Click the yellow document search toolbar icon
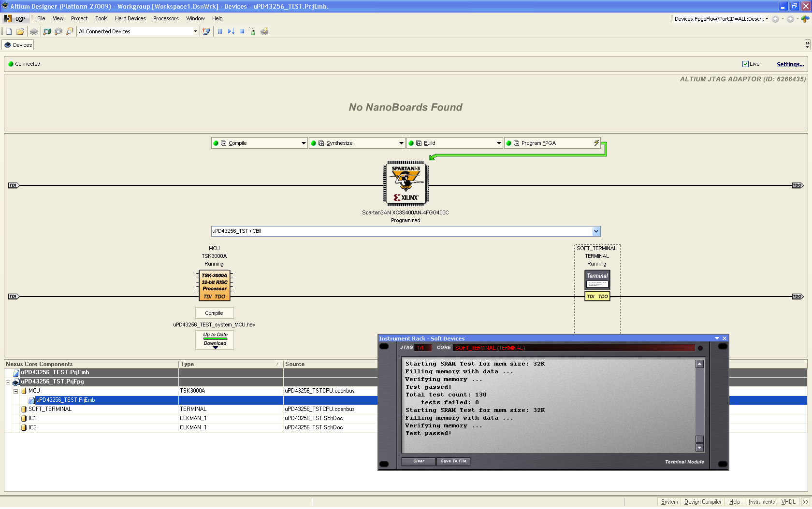 click(x=70, y=31)
